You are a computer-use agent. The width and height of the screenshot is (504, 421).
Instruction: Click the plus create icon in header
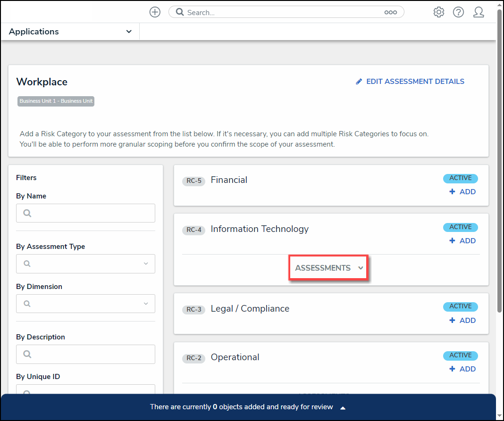click(155, 12)
